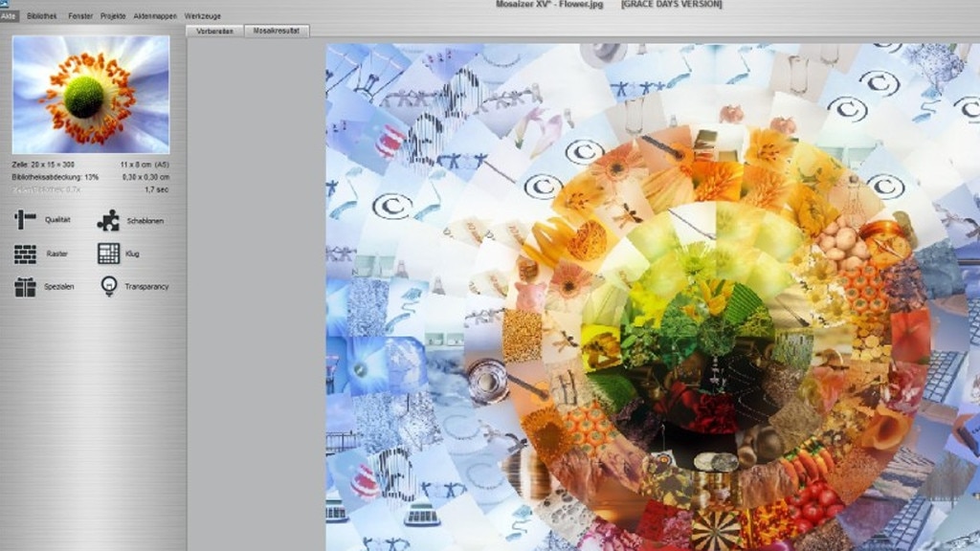Open the Fenster menu
Screen dimensions: 980x551
[x=80, y=16]
